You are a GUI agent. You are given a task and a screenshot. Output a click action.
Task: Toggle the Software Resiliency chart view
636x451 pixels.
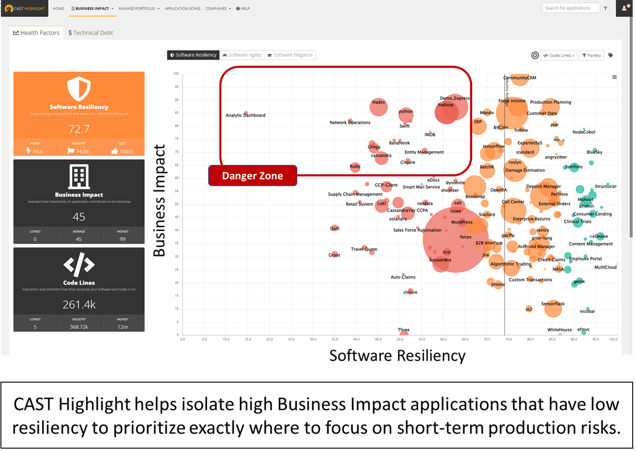[193, 55]
